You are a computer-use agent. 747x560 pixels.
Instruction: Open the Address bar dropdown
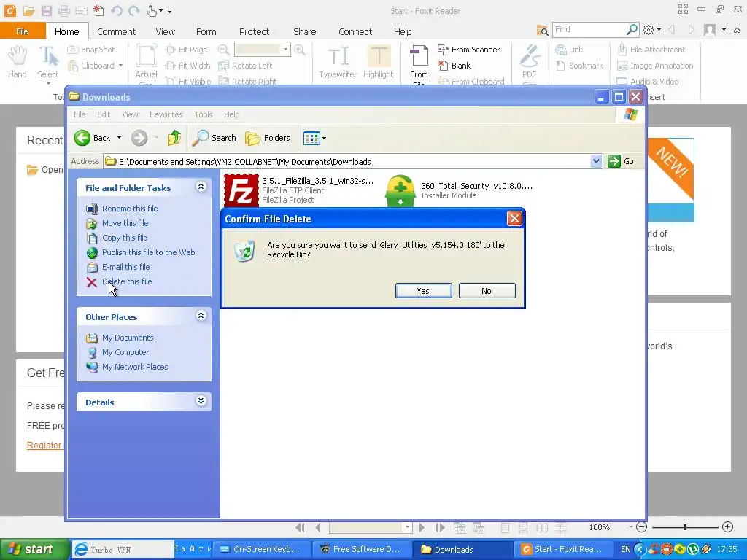[x=596, y=161]
